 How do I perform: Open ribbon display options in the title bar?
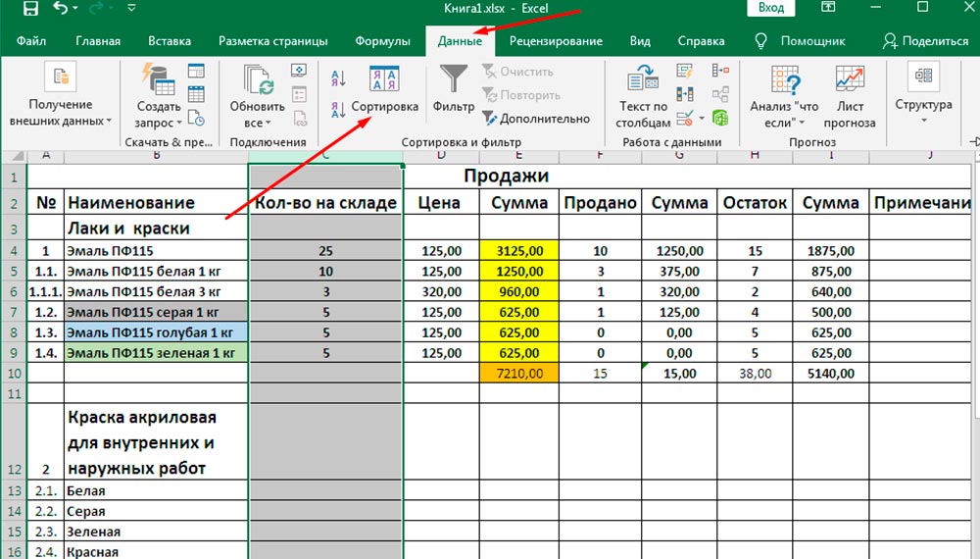(x=828, y=8)
